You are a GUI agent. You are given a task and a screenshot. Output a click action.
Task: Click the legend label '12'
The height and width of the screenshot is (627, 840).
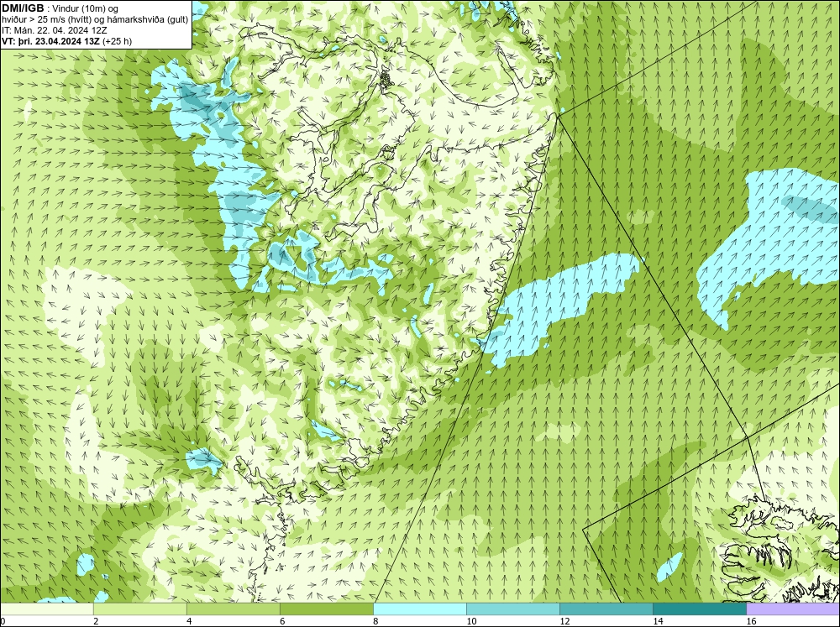pos(564,621)
